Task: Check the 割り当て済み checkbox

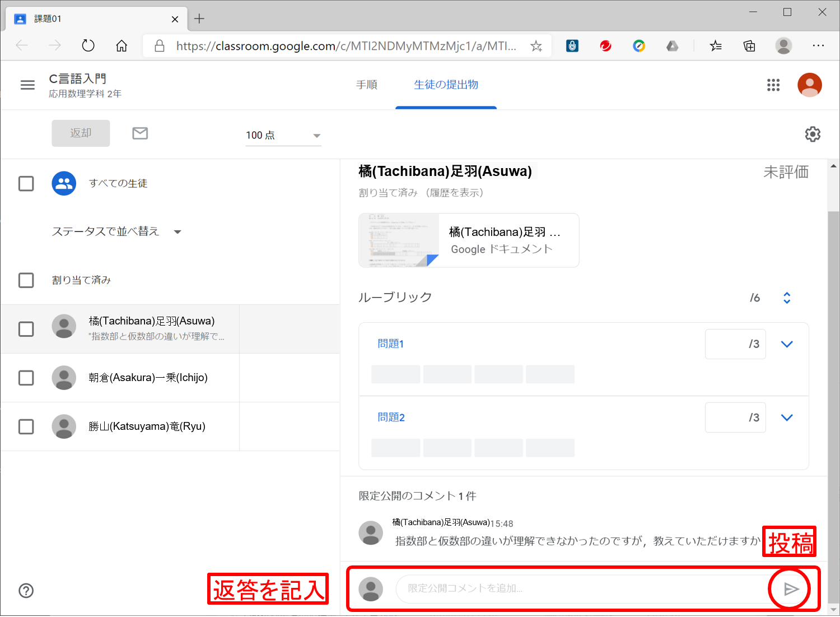Action: click(x=26, y=280)
